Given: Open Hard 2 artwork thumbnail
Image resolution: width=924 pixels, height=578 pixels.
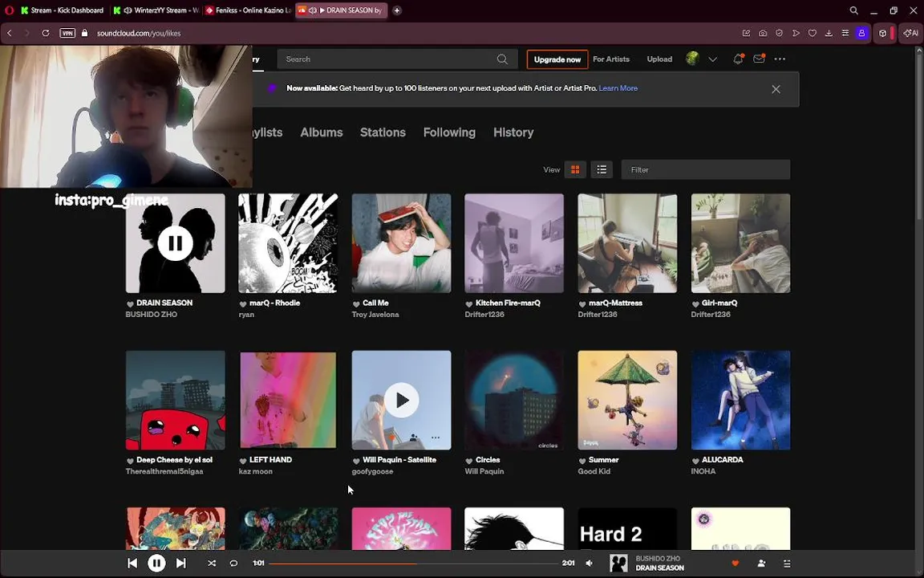Looking at the screenshot, I should [x=627, y=528].
